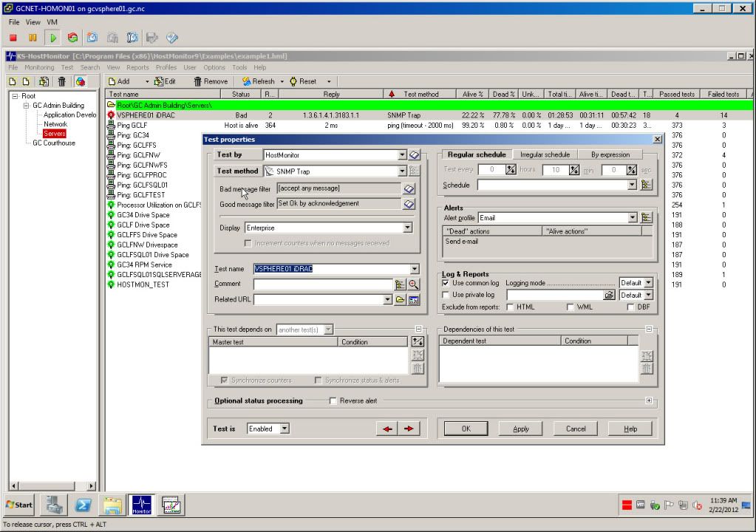Switch to By expression tab
The height and width of the screenshot is (532, 756).
pos(610,154)
